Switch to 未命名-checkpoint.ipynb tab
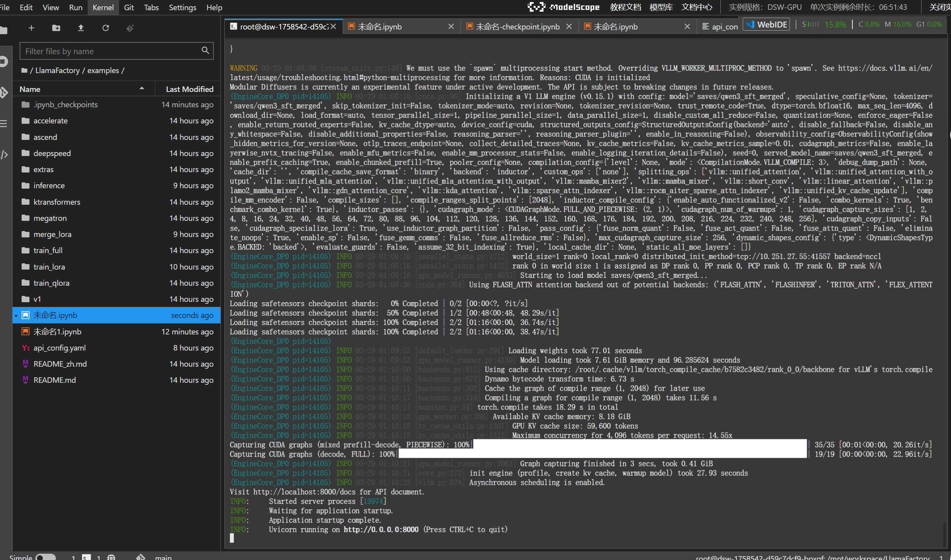Screen dimensions: 951x560 [517, 26]
